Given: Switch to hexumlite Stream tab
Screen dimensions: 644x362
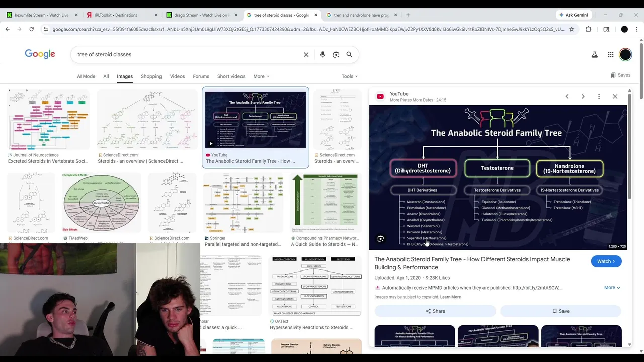Looking at the screenshot, I should point(41,15).
